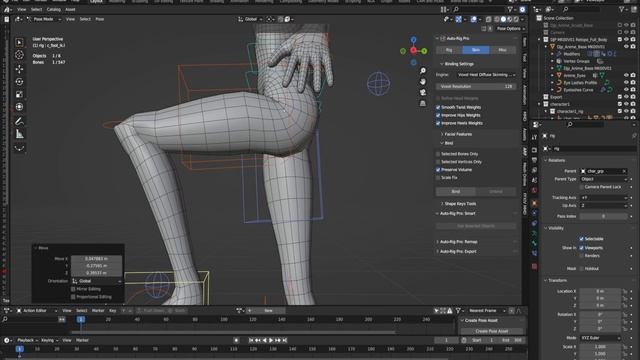This screenshot has width=640, height=360.
Task: Click the Create Pose Asset button
Action: (492, 331)
